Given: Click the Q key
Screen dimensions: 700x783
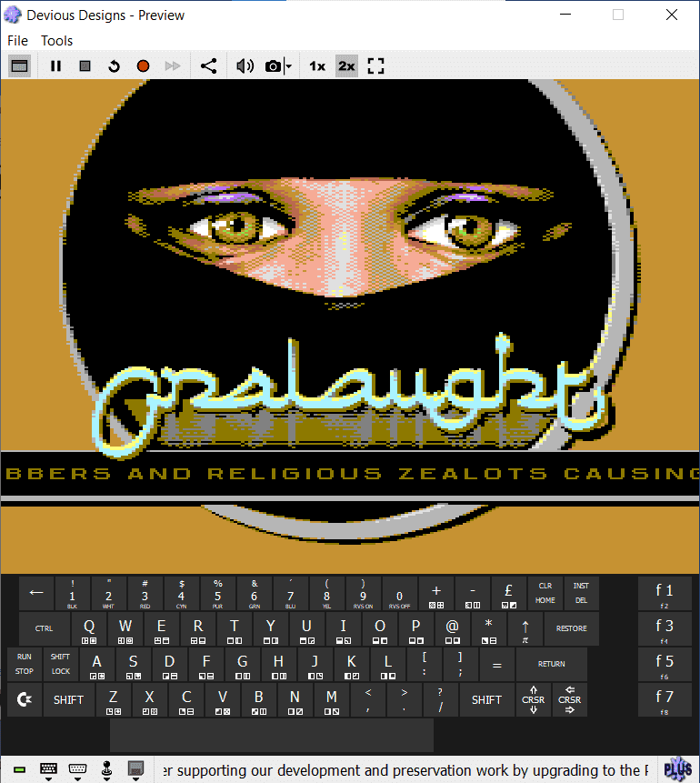Looking at the screenshot, I should point(89,628).
